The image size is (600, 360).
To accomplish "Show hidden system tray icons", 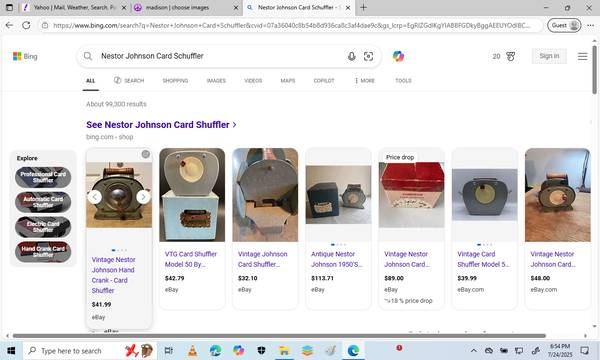I will 473,350.
